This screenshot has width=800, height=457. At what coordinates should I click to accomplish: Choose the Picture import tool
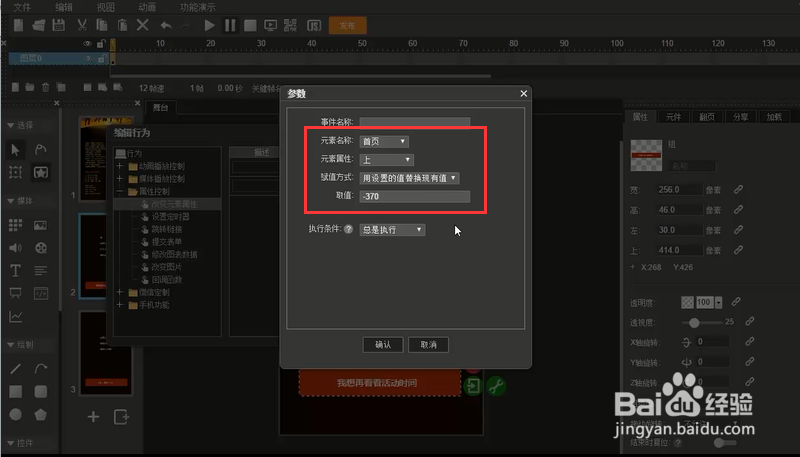[x=40, y=225]
